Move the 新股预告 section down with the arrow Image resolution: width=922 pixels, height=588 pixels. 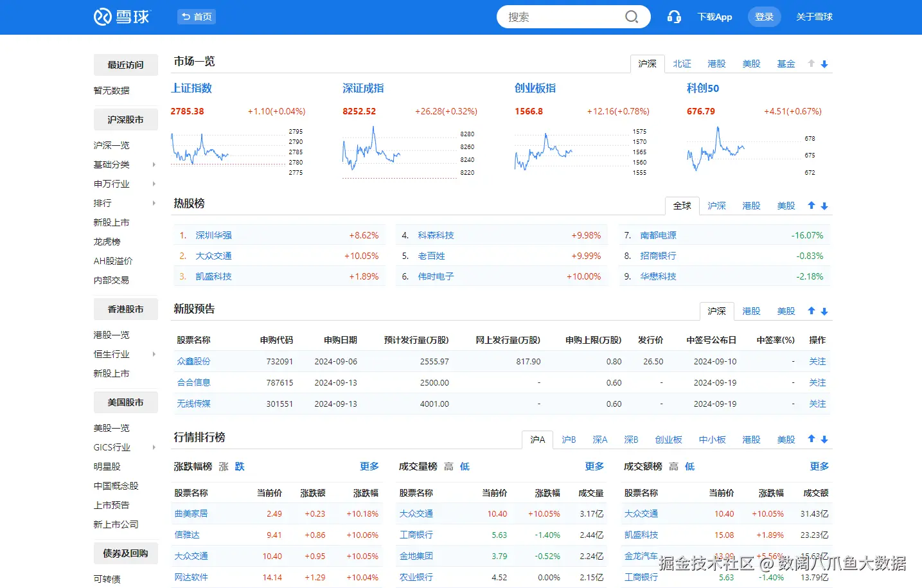[x=824, y=311]
